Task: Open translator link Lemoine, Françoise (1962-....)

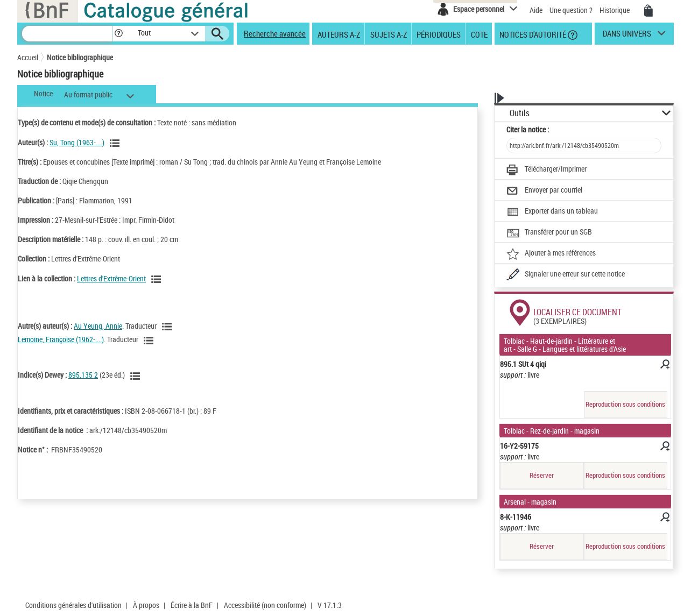Action: [x=61, y=339]
